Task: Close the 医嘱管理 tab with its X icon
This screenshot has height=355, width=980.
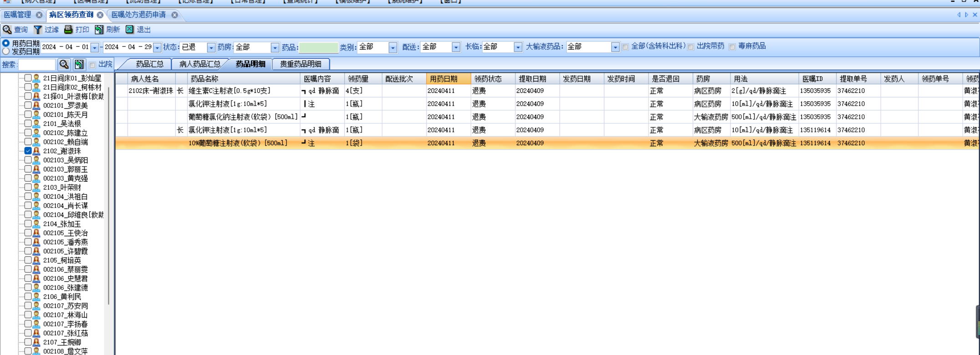Action: tap(39, 15)
